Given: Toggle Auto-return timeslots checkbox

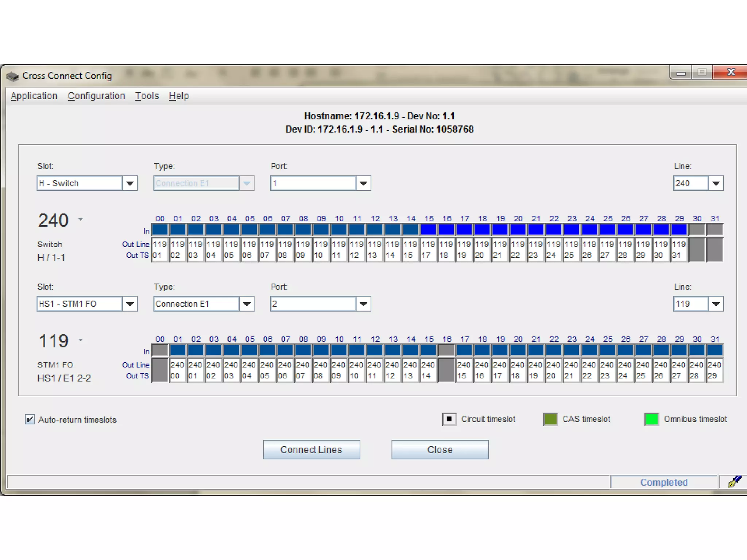Looking at the screenshot, I should coord(30,419).
